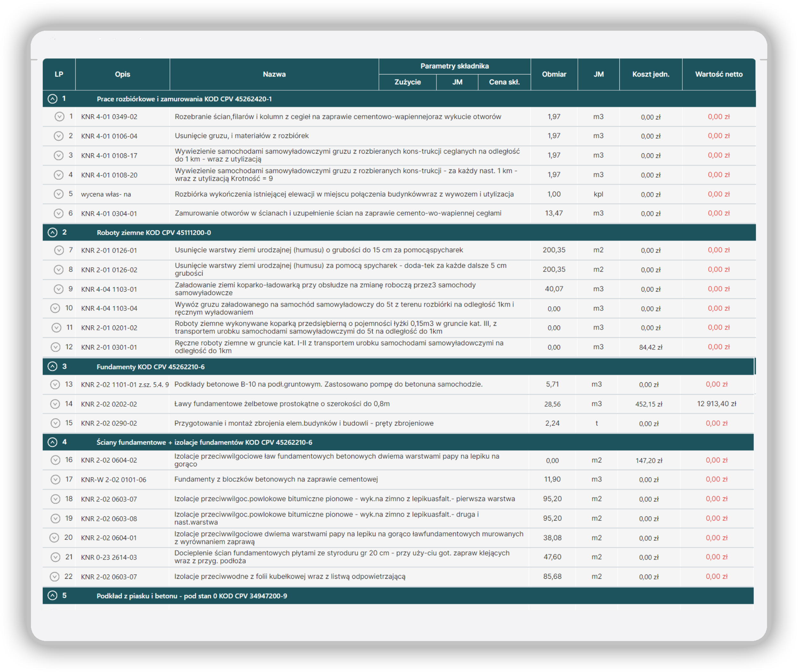Expand row 12 KNR 2-01 0301-01 arrow
This screenshot has height=672, width=798.
click(56, 347)
